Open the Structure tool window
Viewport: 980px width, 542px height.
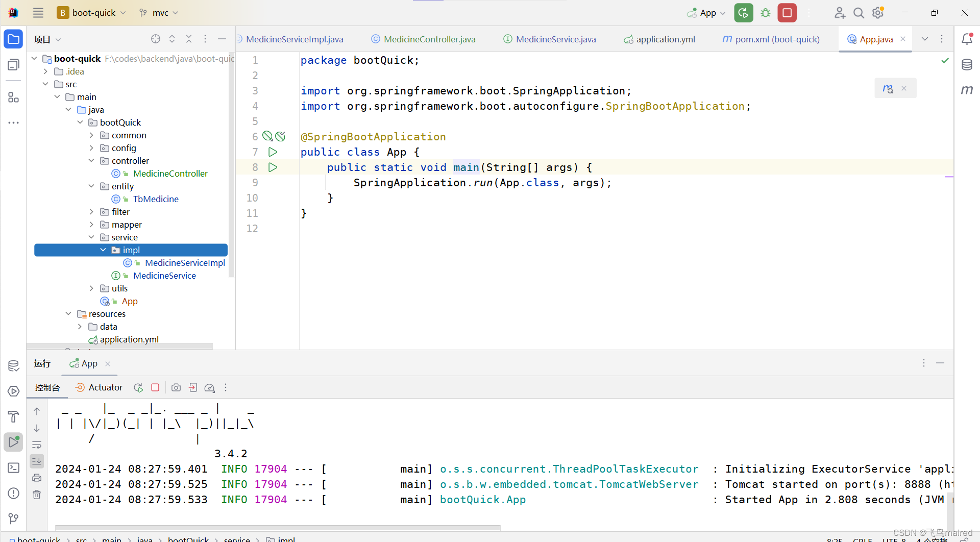(x=14, y=97)
